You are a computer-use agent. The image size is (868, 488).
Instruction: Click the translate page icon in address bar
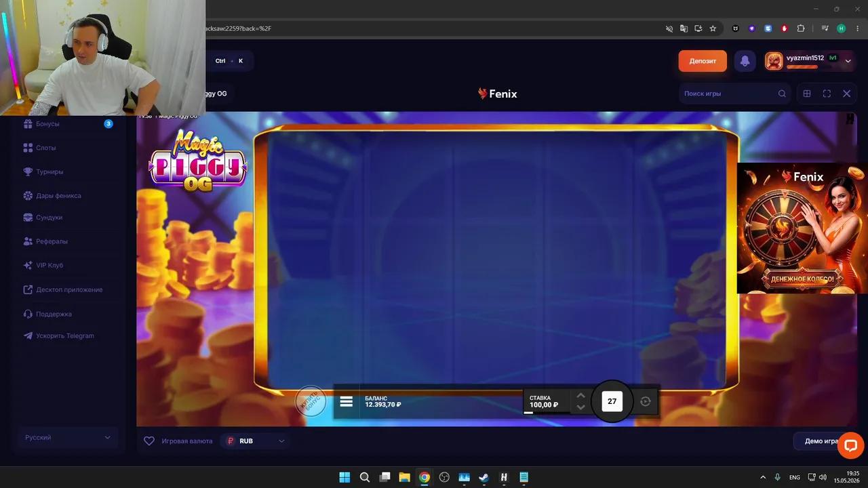pyautogui.click(x=684, y=28)
